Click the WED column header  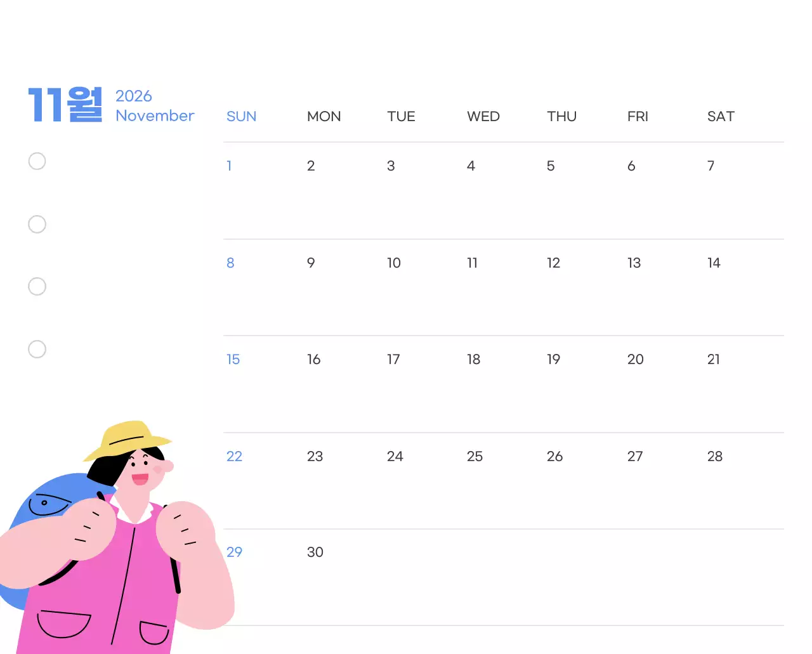(x=483, y=117)
